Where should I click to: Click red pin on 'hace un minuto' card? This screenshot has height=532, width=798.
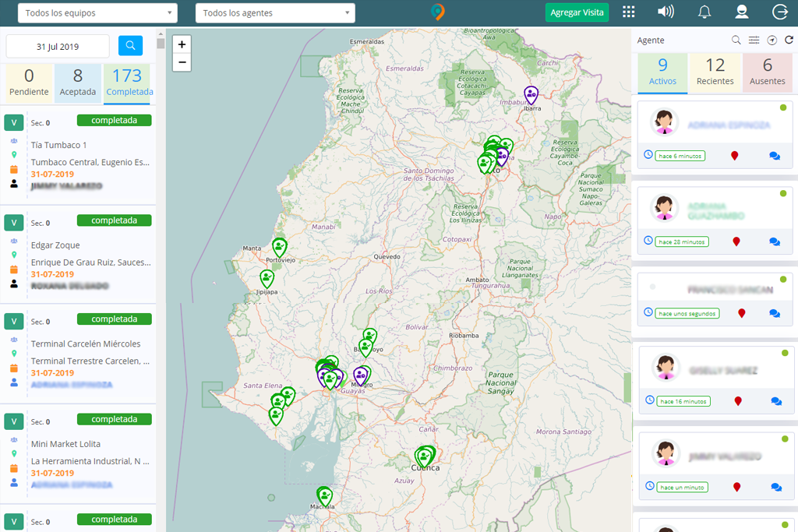coord(736,488)
